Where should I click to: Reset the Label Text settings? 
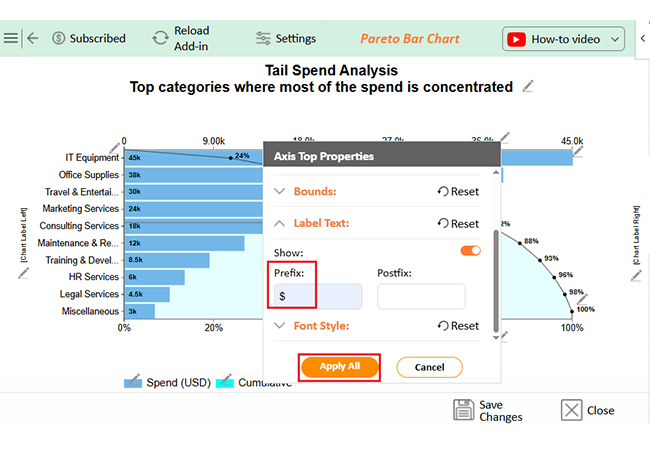(458, 223)
